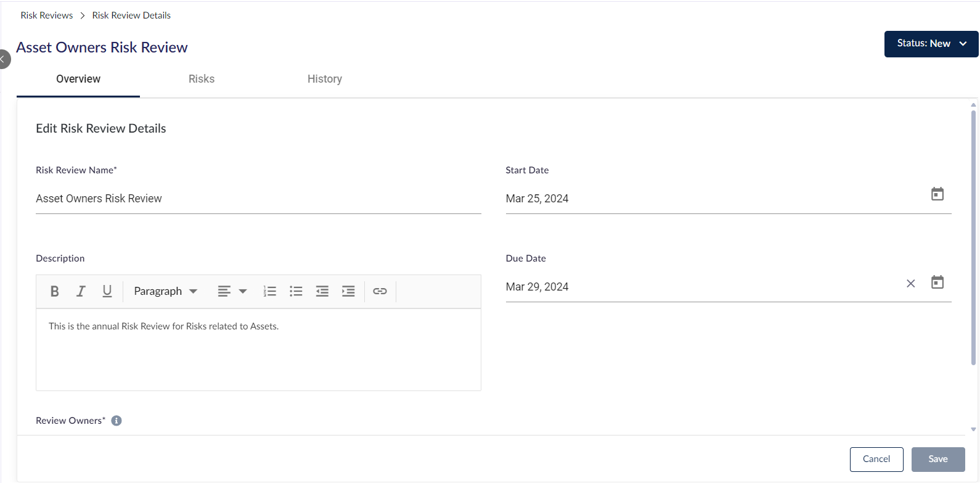Open the Status: New dropdown
The image size is (980, 483).
pyautogui.click(x=931, y=44)
